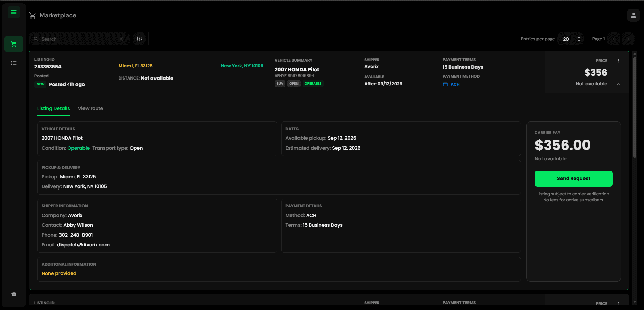Click the carrier pay $356.00 amount
644x310 pixels.
(563, 145)
